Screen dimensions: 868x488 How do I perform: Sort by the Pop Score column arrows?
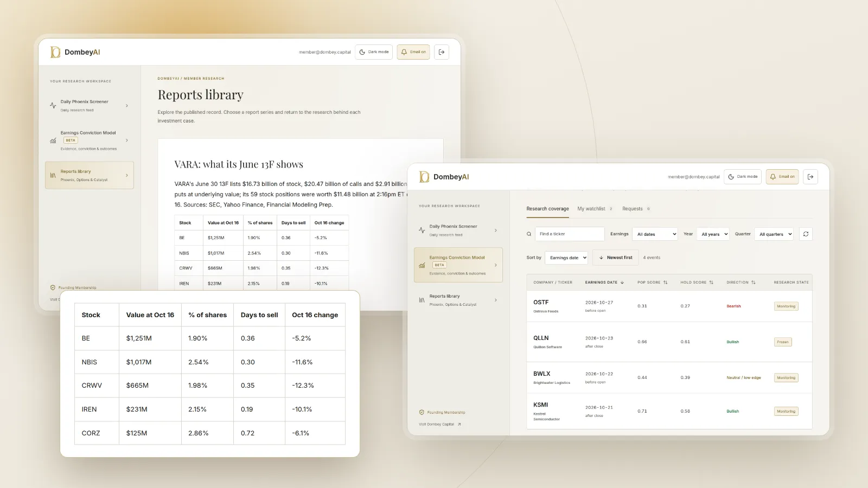click(x=666, y=282)
